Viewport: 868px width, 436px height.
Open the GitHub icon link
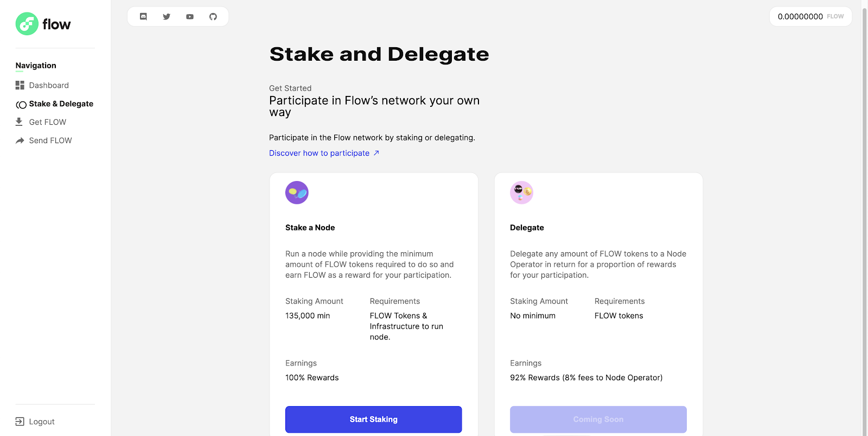click(x=213, y=17)
